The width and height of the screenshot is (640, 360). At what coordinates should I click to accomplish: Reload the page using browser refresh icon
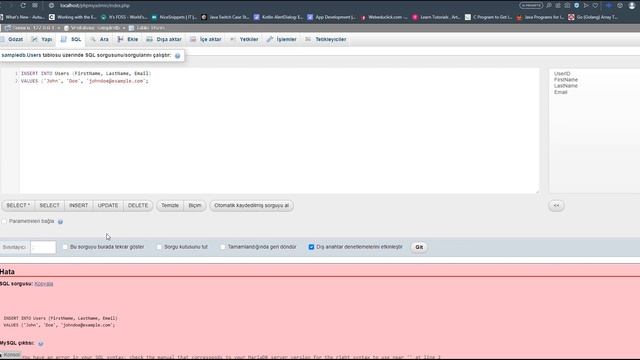coord(23,5)
